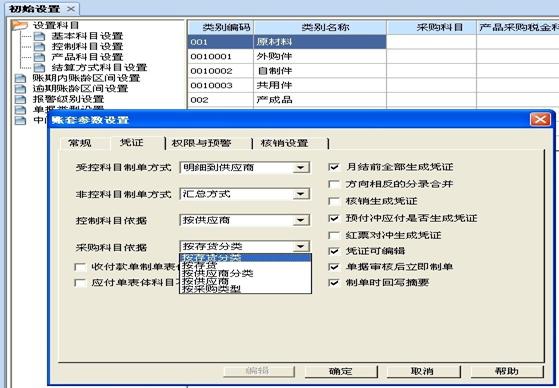This screenshot has height=388, width=559.
Task: Toggle 凭证可编辑 checkbox
Action: pyautogui.click(x=334, y=251)
